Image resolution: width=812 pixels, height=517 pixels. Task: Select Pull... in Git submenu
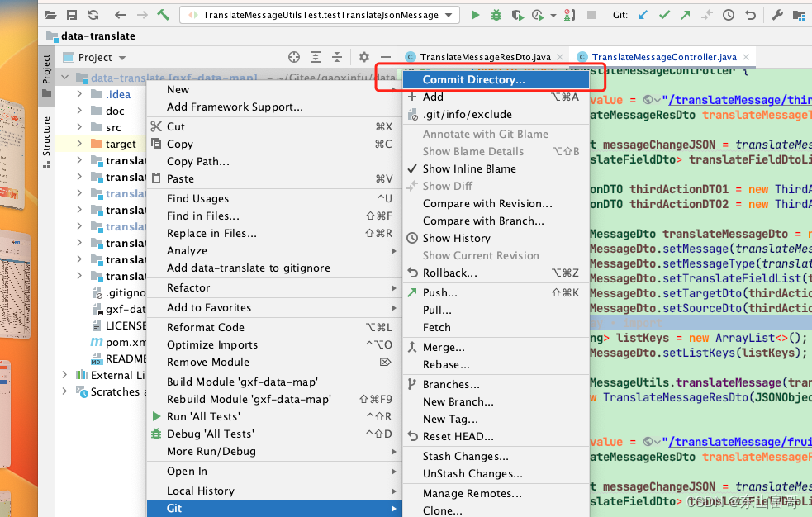coord(496,310)
